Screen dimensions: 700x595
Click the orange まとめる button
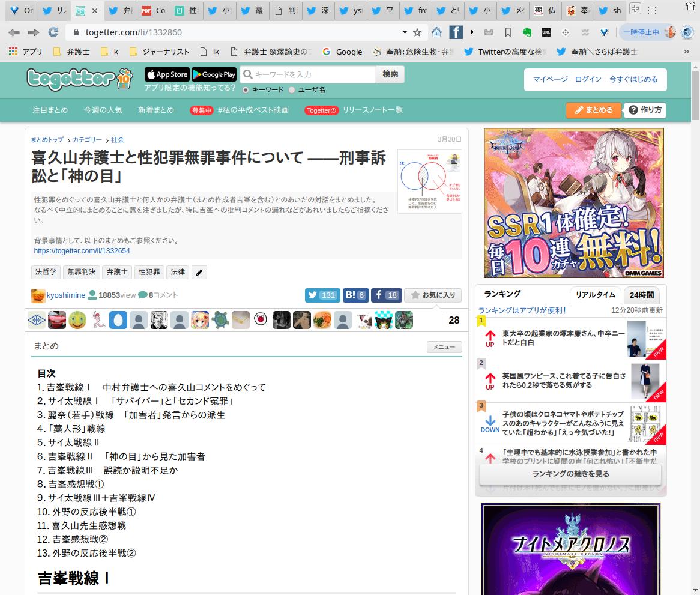tap(593, 110)
